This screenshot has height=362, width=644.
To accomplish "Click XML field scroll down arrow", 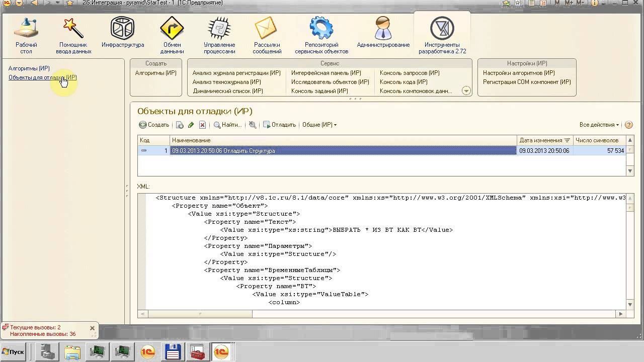I will 630,305.
